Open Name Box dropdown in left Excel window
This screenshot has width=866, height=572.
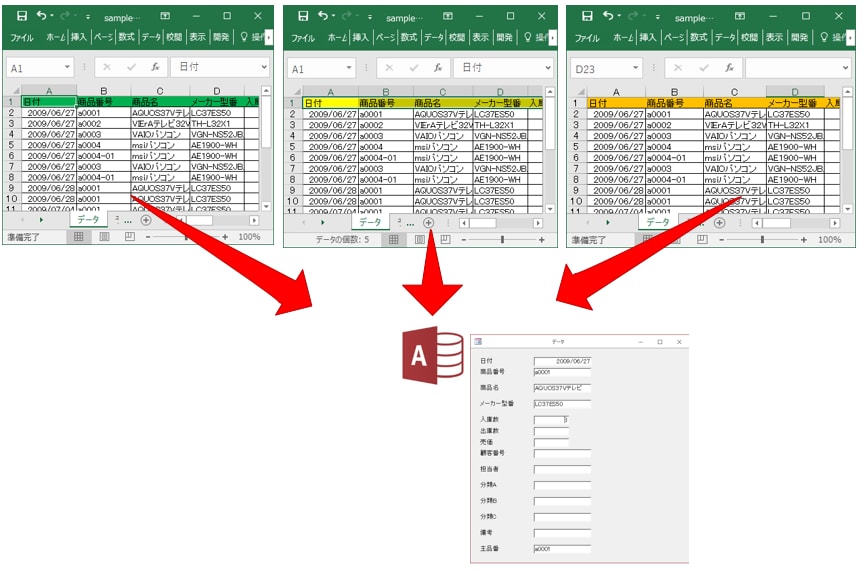[67, 67]
